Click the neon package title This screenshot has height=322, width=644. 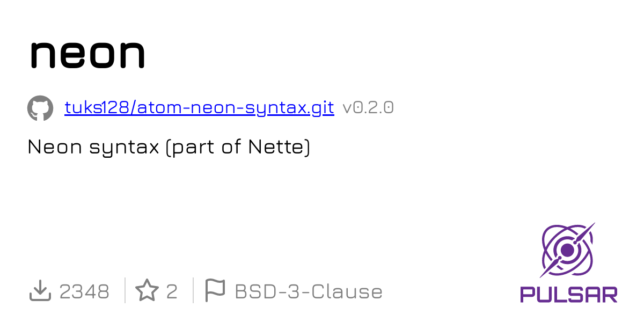(87, 53)
